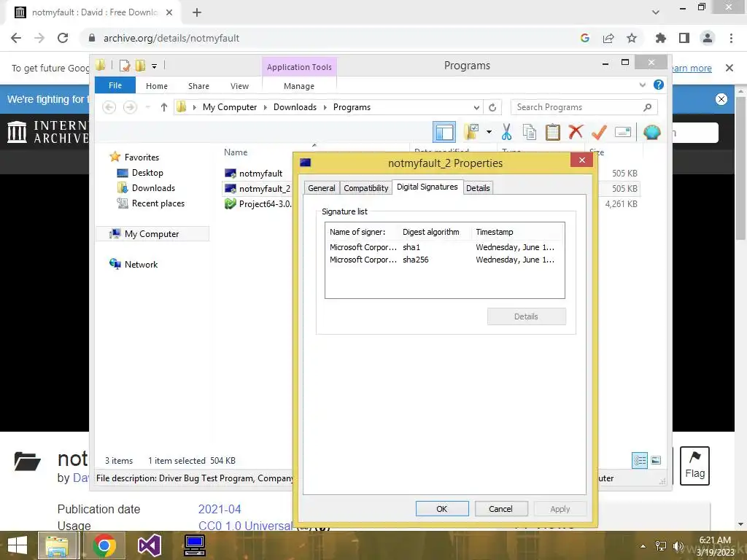This screenshot has height=560, width=747.
Task: Open Visual Studio from the taskbar
Action: (x=150, y=545)
